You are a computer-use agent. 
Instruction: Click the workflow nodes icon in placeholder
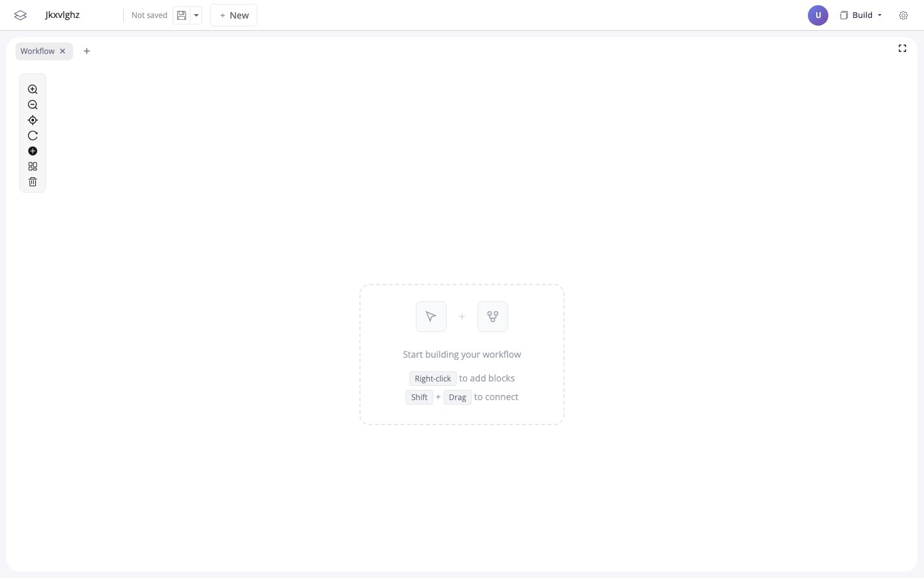(493, 317)
